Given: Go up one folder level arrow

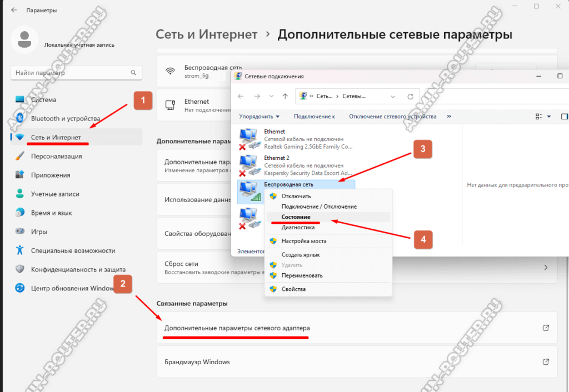Looking at the screenshot, I should click(285, 96).
